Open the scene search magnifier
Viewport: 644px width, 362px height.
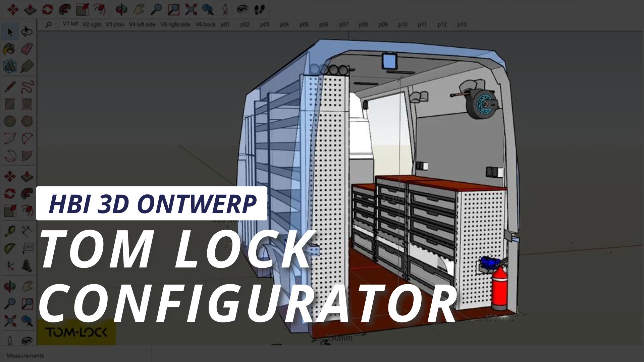(x=49, y=24)
